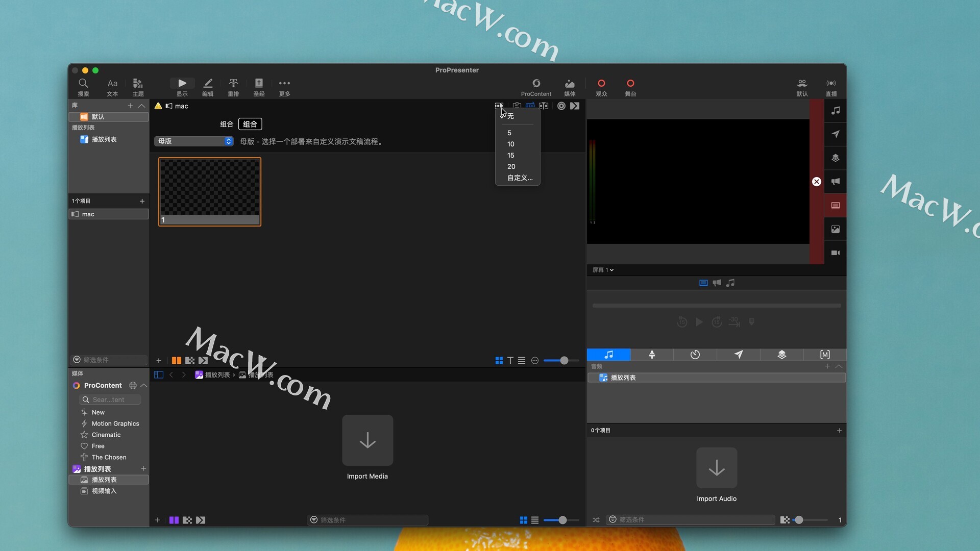Open the New category in ProContent
980x551 pixels.
coord(98,412)
